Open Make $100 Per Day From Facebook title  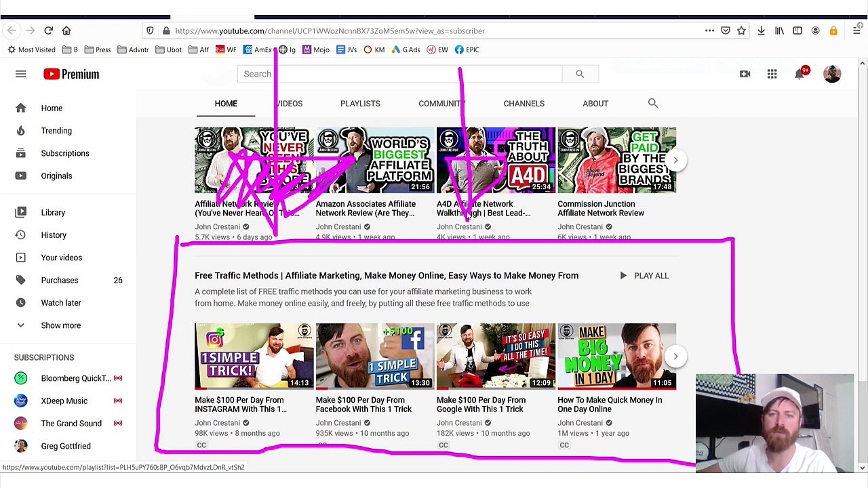click(x=363, y=404)
